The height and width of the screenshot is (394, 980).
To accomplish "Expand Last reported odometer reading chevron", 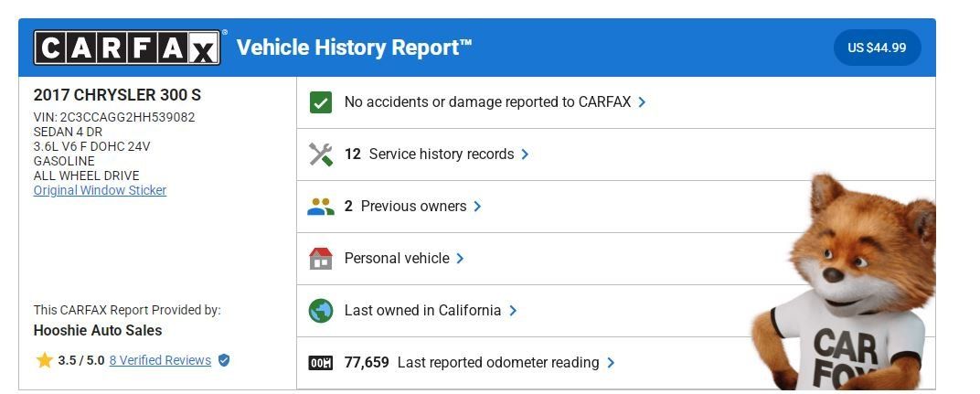I will pos(611,363).
